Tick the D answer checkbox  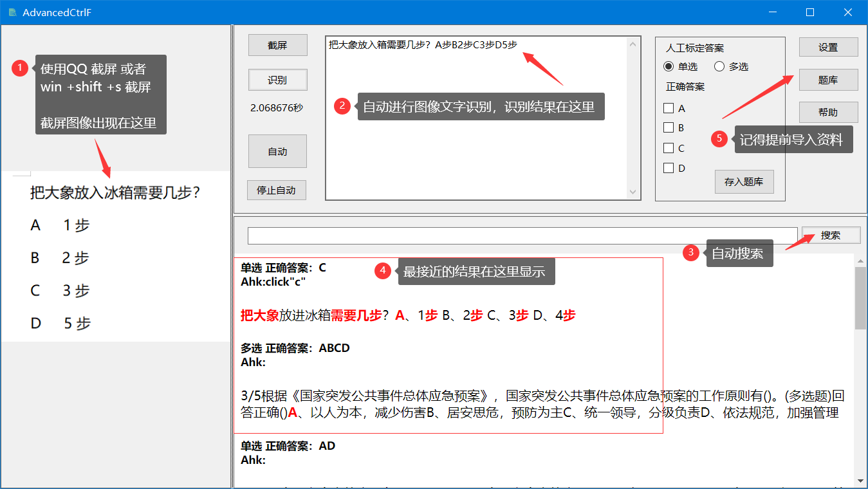coord(669,168)
